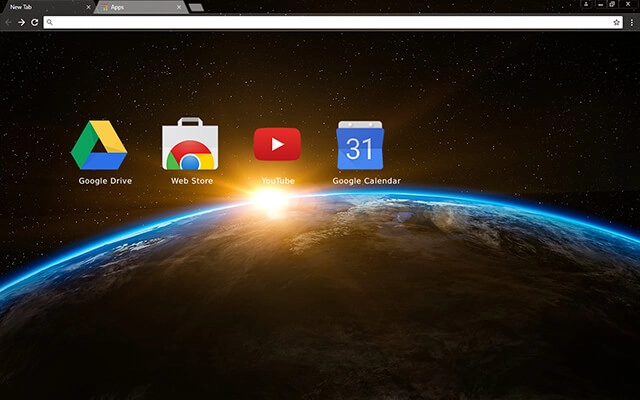Close the Chrome window
Screen dimensions: 640x400
point(629,4)
